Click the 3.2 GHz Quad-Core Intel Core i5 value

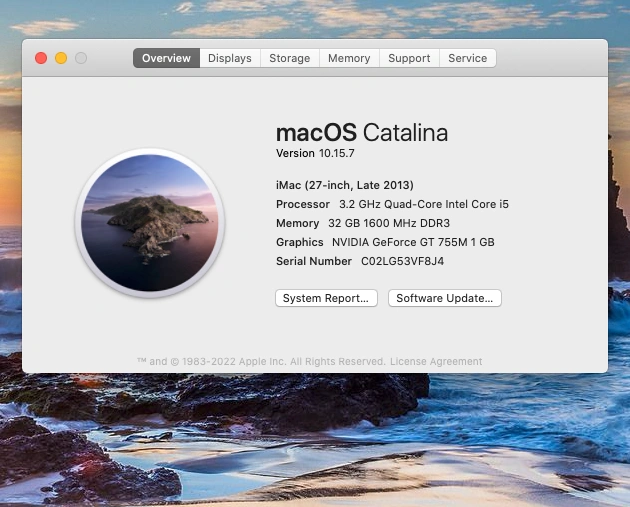pos(424,204)
